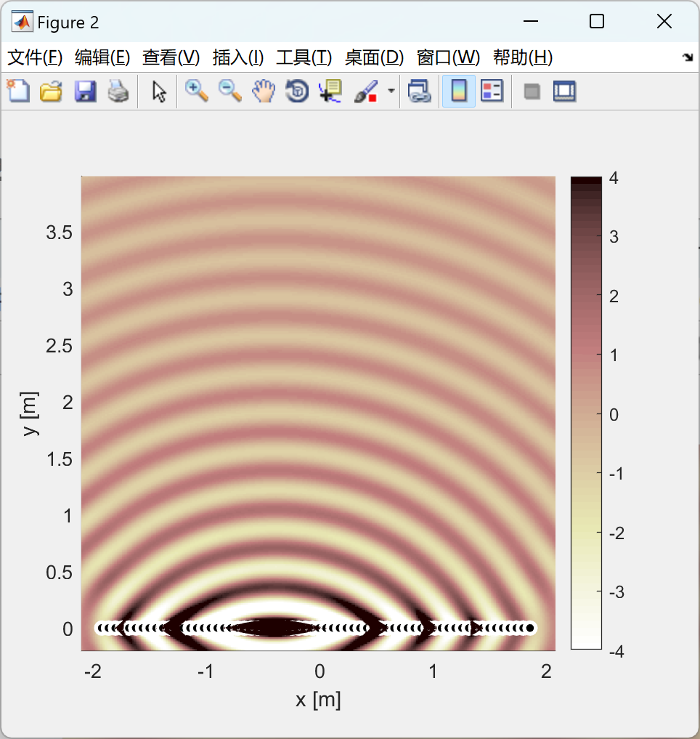Screen dimensions: 700x739
Task: Select the Brush data tool
Action: point(365,91)
